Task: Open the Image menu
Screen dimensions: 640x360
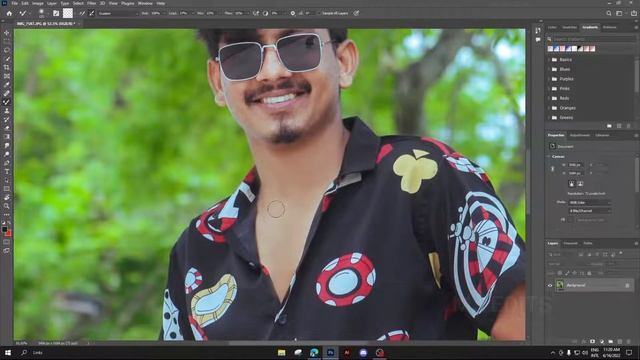Action: pyautogui.click(x=38, y=3)
